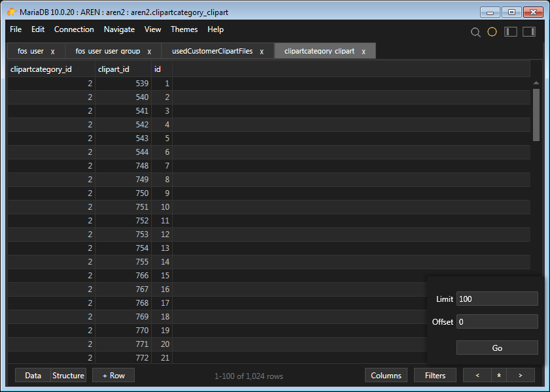Toggle the left sidebar panel icon
Image resolution: width=550 pixels, height=392 pixels.
pyautogui.click(x=510, y=31)
